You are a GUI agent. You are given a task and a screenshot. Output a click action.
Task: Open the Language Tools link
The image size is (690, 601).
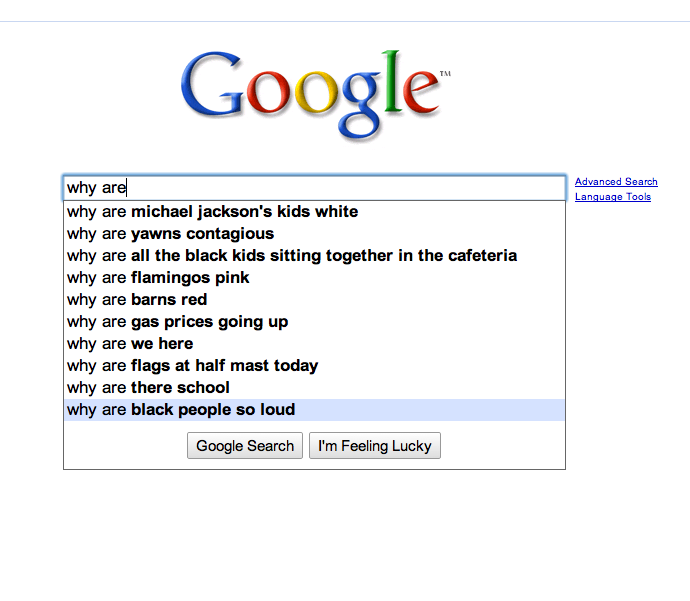[x=613, y=197]
